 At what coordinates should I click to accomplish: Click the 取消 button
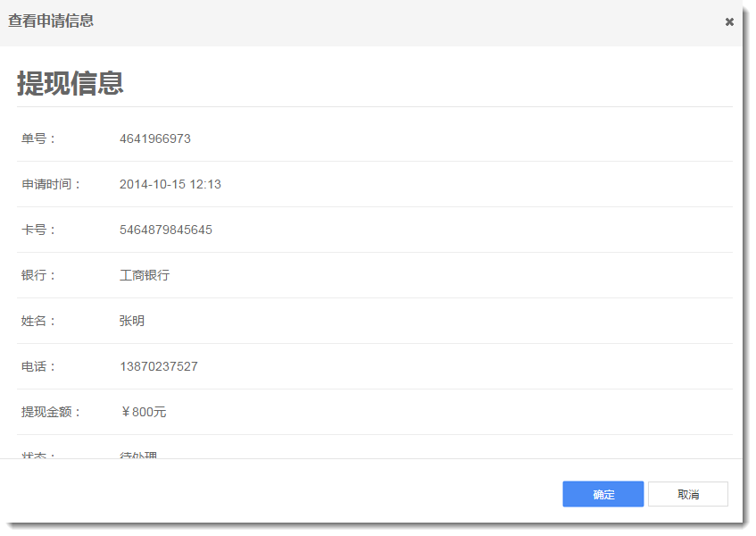point(687,494)
